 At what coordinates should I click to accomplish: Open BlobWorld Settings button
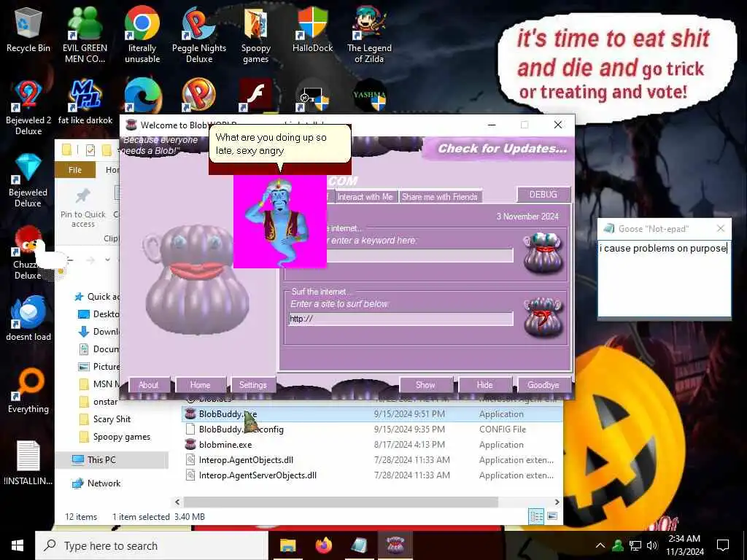pos(253,385)
